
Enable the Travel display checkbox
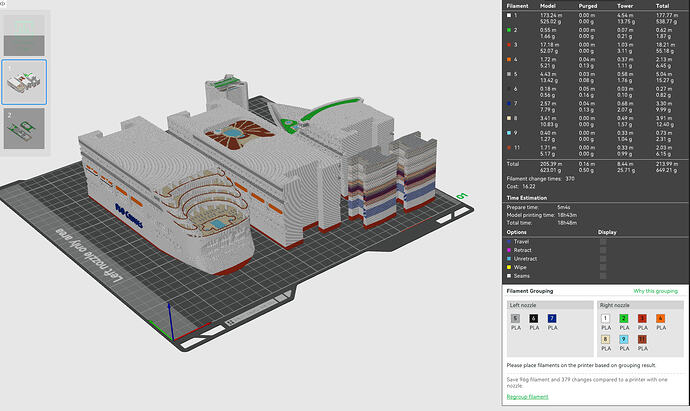pos(603,242)
